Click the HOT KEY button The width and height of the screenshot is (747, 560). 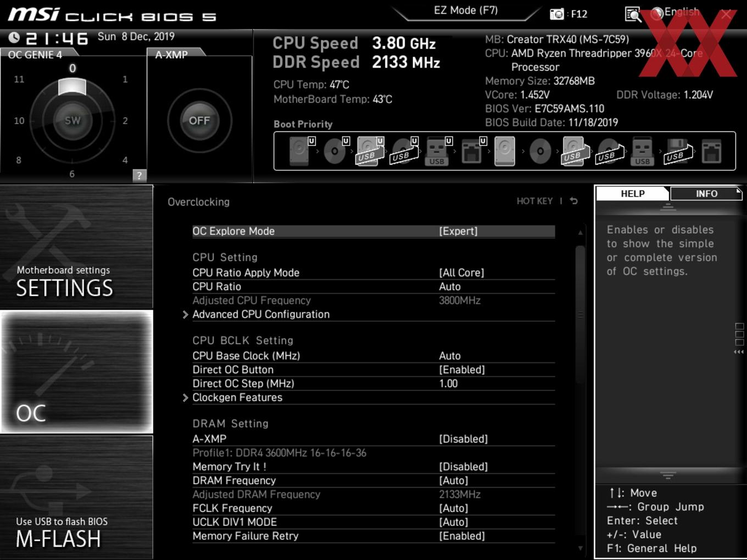pos(534,201)
